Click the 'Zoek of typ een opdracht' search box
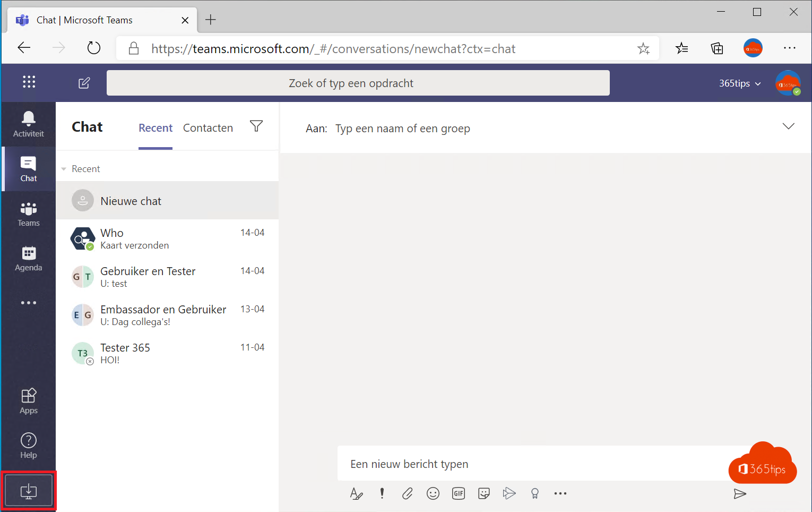This screenshot has width=812, height=512. (358, 83)
